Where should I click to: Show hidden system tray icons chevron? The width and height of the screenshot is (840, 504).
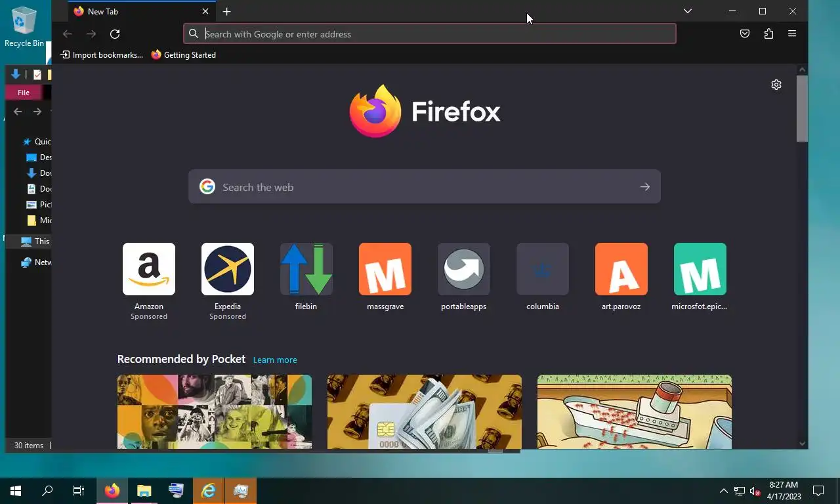pyautogui.click(x=724, y=491)
